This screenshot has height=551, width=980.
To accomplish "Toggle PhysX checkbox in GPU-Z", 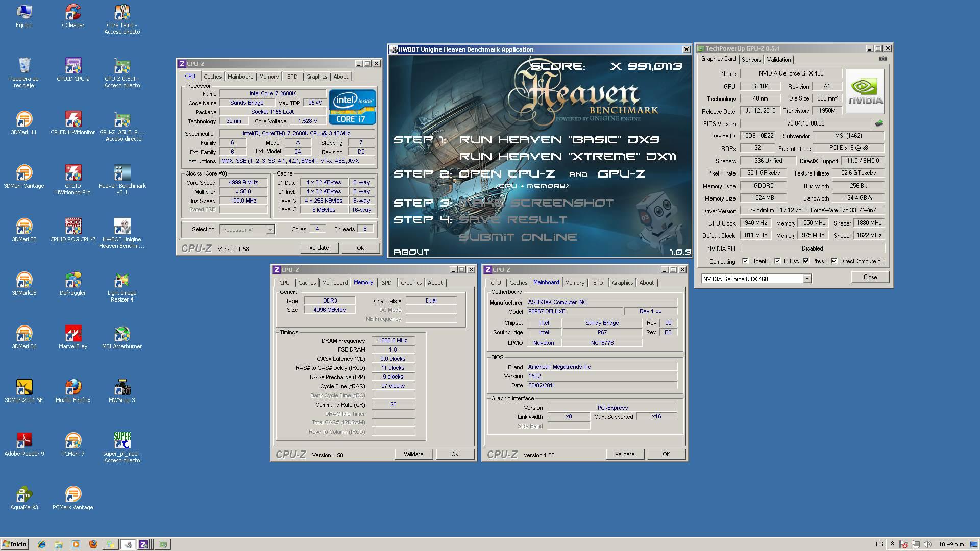I will 806,261.
